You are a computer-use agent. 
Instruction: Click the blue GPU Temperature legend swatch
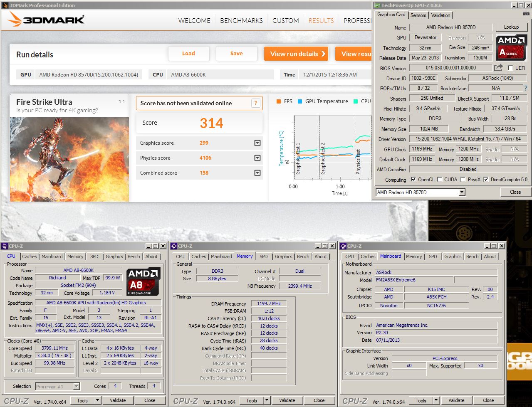(300, 101)
